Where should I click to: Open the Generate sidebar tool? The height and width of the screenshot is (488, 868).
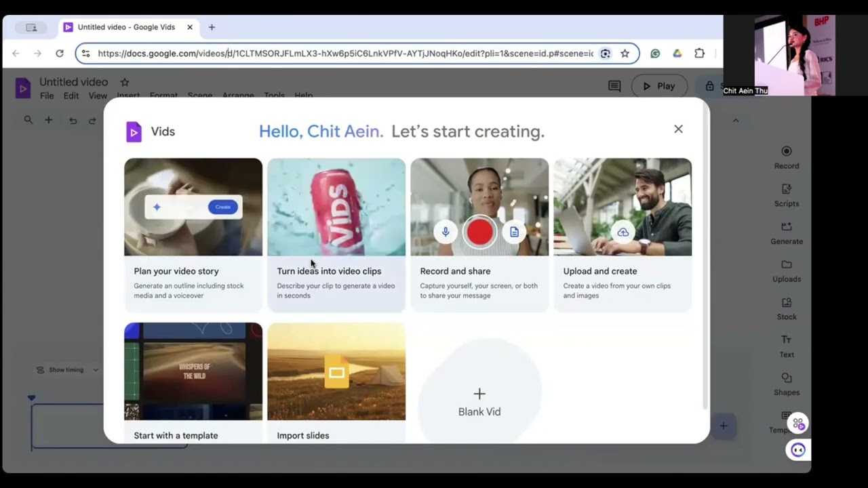pyautogui.click(x=787, y=233)
